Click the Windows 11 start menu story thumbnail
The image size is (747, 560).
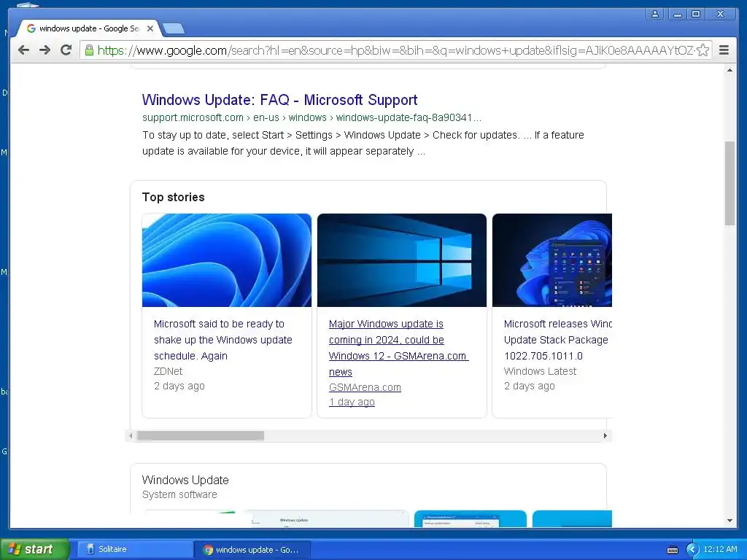[551, 260]
